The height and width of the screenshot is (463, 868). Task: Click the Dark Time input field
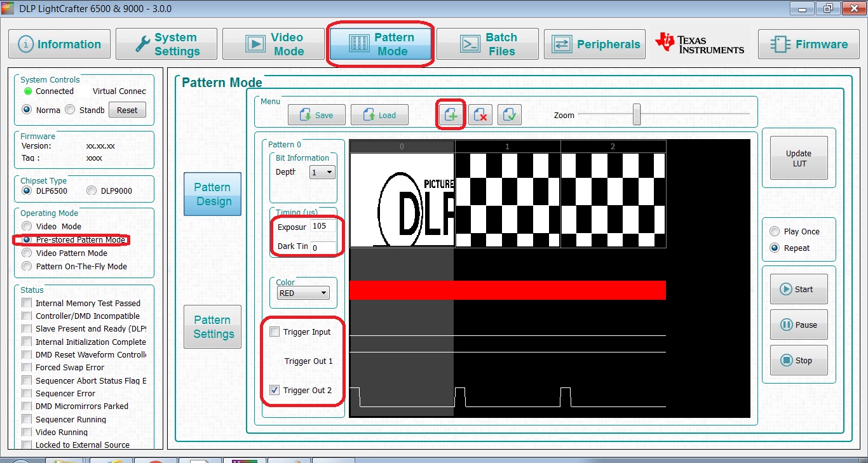click(x=323, y=247)
